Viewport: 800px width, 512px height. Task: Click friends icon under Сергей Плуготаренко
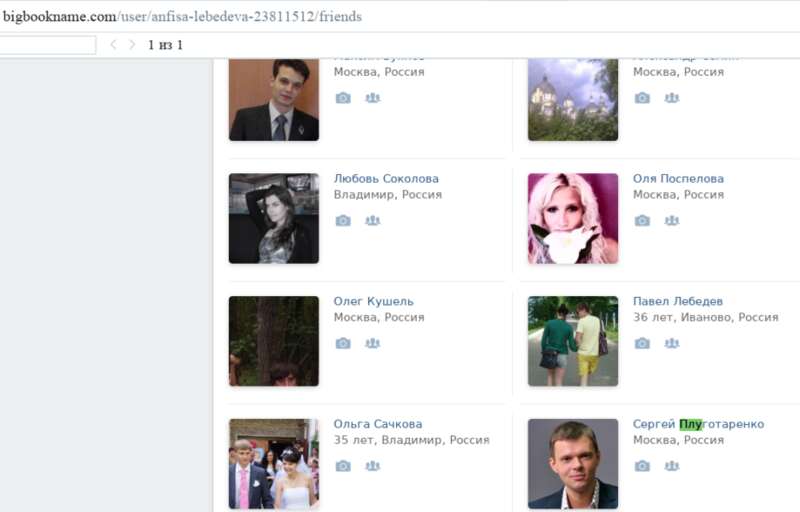pyautogui.click(x=672, y=465)
